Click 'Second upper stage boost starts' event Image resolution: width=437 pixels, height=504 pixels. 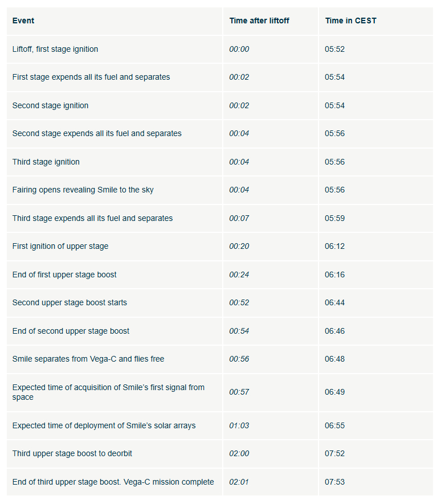click(x=70, y=303)
